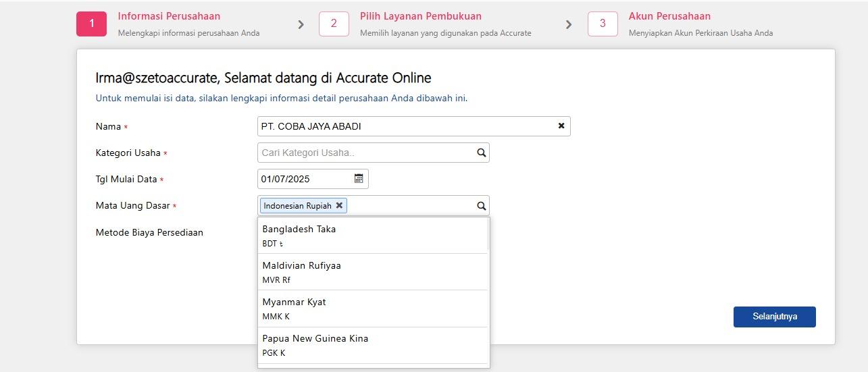Select Bangladesh Taka from the currency list
868x372 pixels.
tap(372, 236)
